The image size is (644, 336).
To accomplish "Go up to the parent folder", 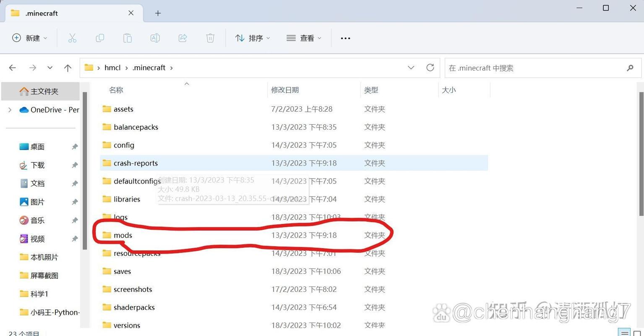I will (x=68, y=68).
